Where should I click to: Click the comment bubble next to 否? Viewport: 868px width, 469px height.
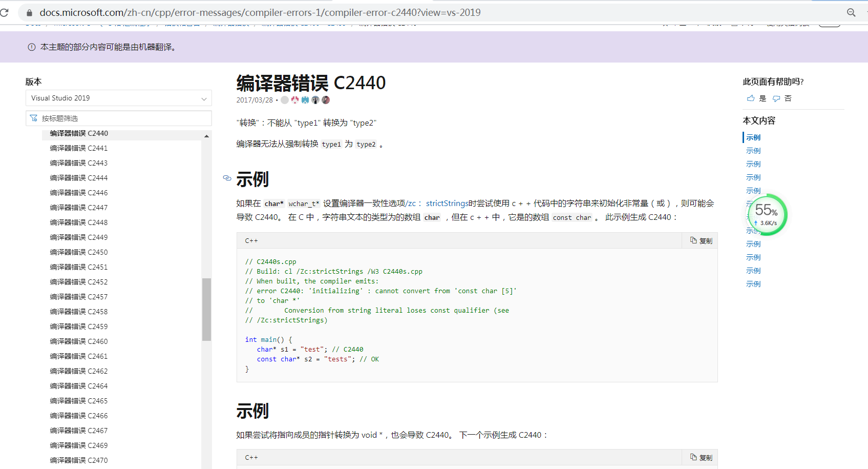776,98
